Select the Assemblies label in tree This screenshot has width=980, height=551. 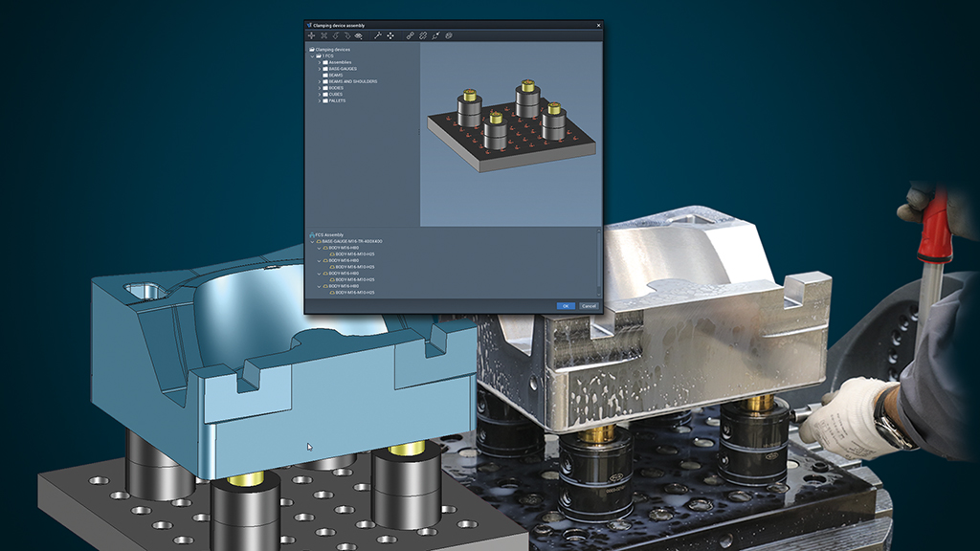pyautogui.click(x=340, y=62)
